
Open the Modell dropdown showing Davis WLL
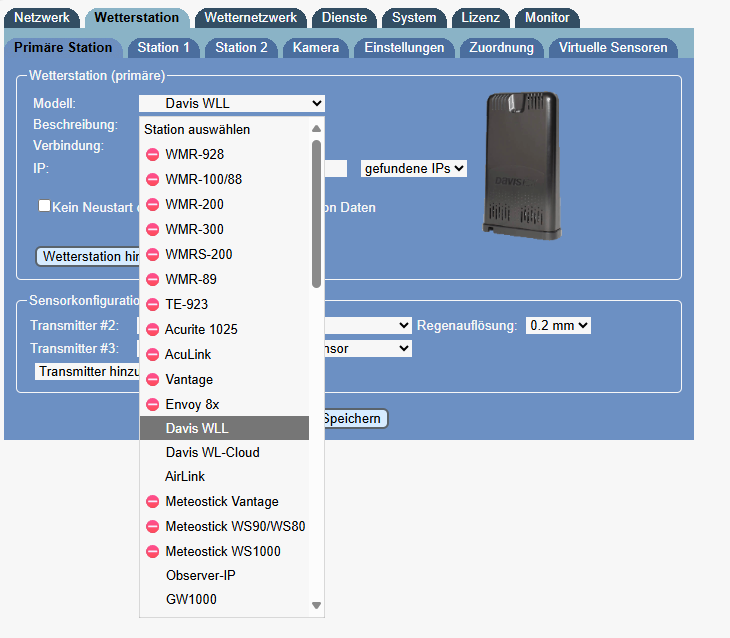tap(232, 103)
